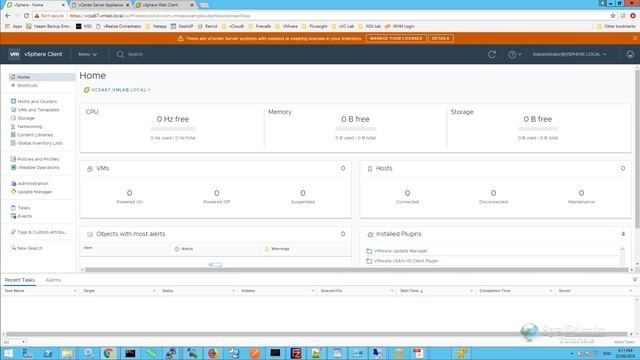Switch to vSphere Web Client browser tab
The width and height of the screenshot is (640, 360).
coord(164,5)
